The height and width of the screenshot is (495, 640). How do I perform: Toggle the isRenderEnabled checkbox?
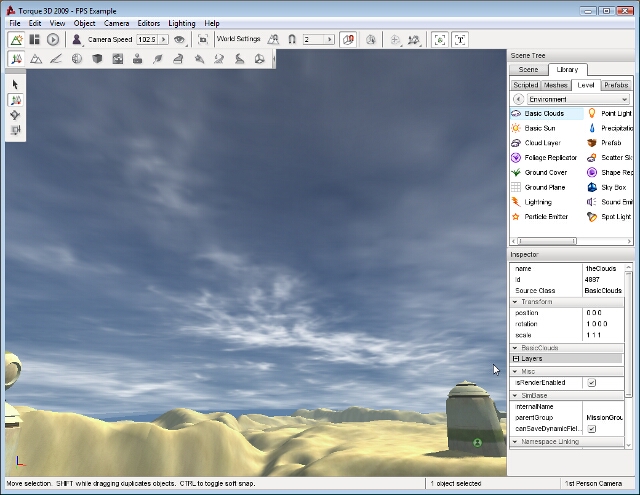(591, 382)
